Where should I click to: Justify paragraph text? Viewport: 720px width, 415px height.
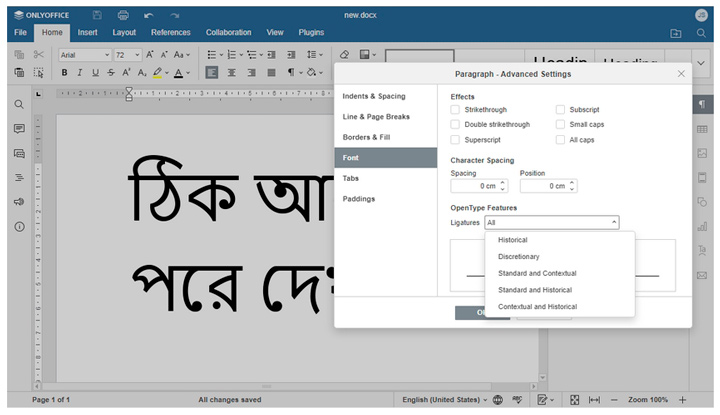point(272,73)
